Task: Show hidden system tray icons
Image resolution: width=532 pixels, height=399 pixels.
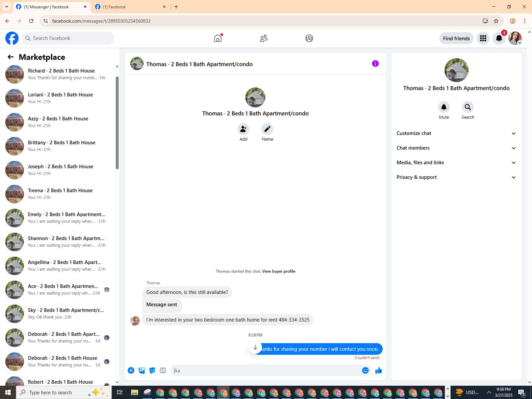Action: (x=489, y=392)
